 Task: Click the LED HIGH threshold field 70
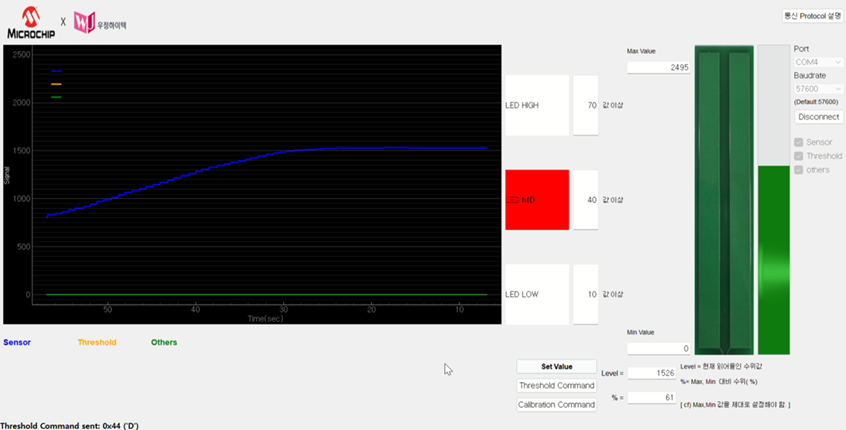(585, 105)
